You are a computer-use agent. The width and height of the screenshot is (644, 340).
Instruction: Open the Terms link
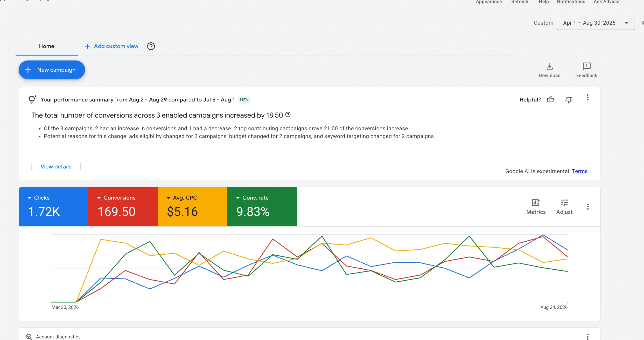point(580,171)
